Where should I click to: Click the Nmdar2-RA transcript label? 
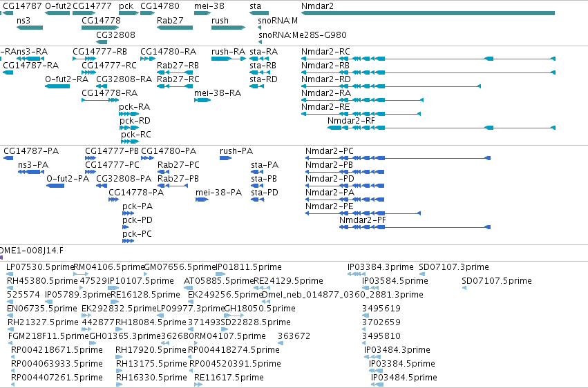pyautogui.click(x=326, y=93)
